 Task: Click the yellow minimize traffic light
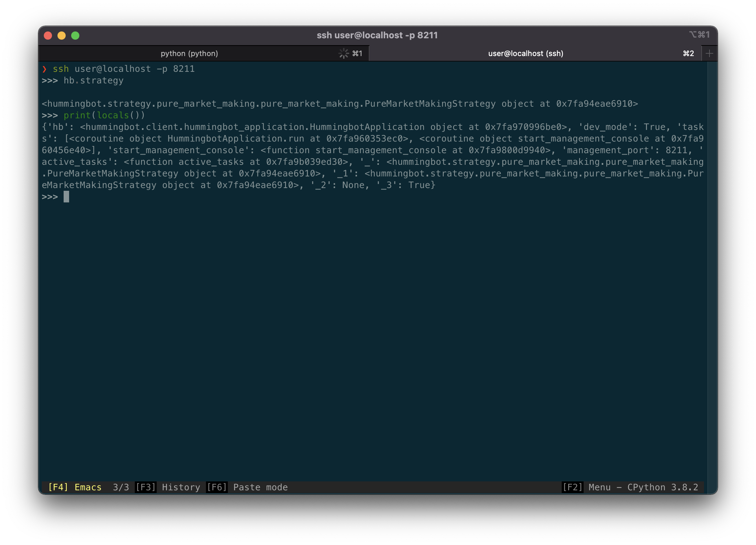[x=62, y=35]
